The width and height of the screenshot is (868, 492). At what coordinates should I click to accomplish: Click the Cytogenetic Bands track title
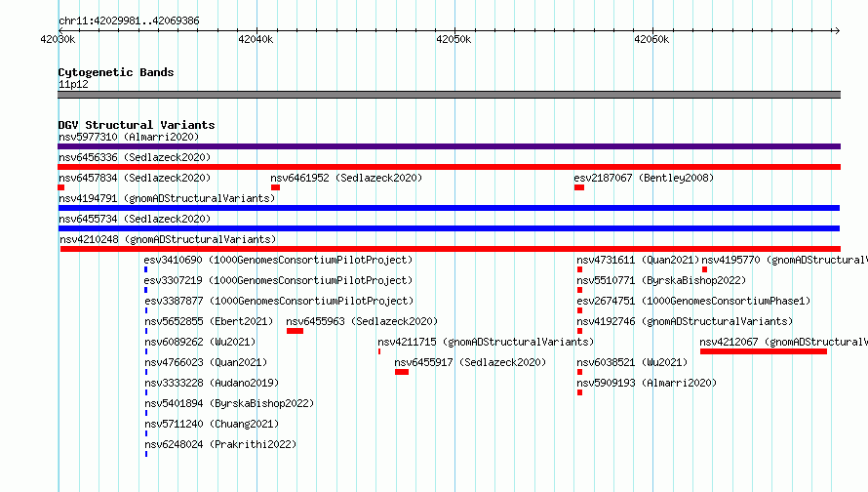pyautogui.click(x=116, y=72)
